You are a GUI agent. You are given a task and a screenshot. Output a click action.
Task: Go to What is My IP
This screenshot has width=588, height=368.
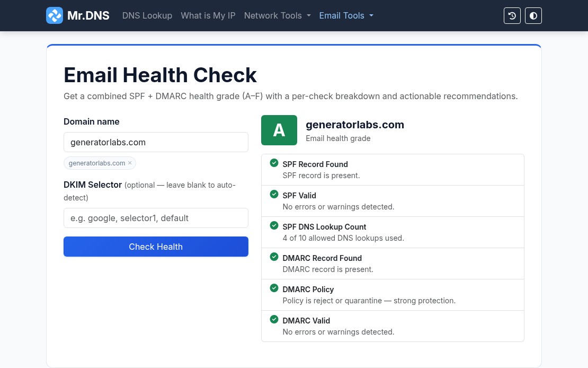pyautogui.click(x=208, y=15)
